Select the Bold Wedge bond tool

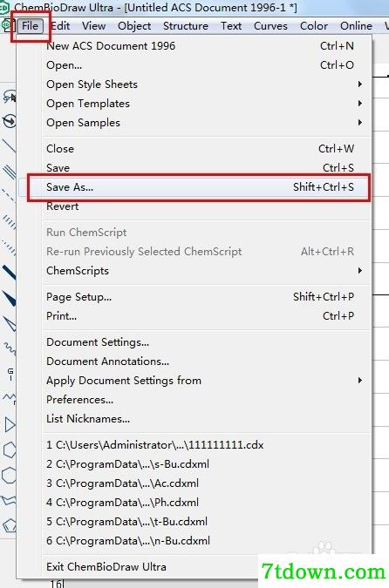(9, 298)
